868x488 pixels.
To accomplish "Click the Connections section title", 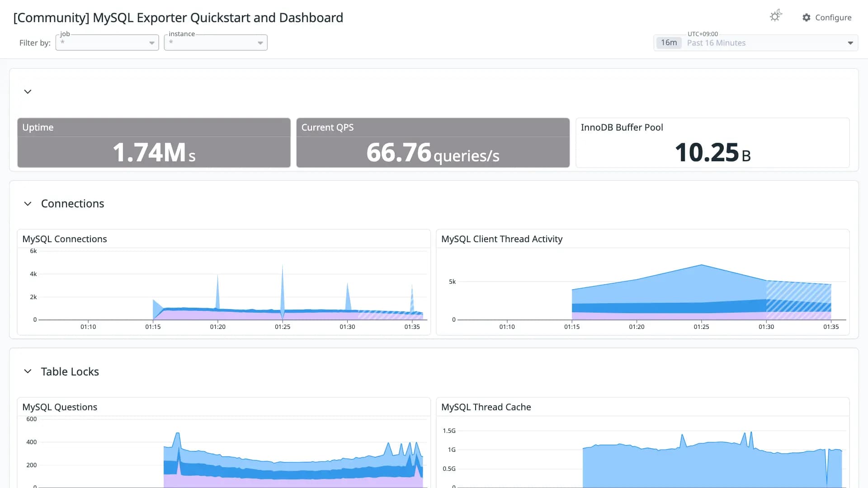I will pyautogui.click(x=72, y=204).
